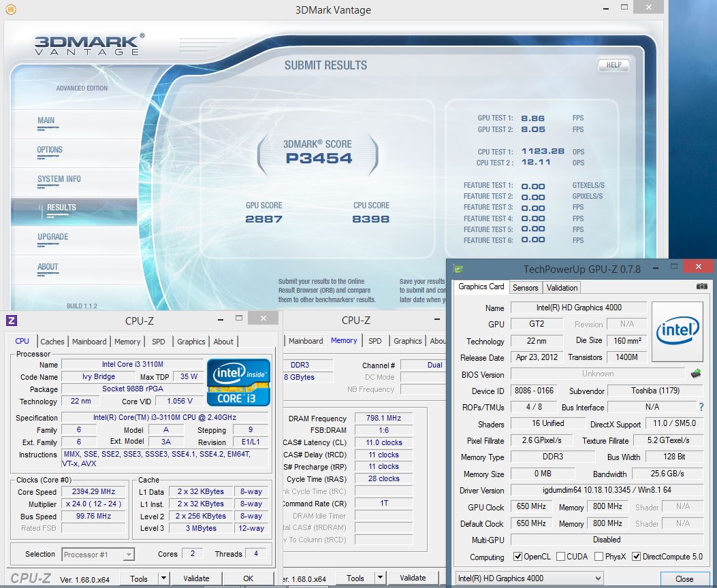Open Graphics tab in first CPU-Z window
This screenshot has width=717, height=588.
pyautogui.click(x=191, y=341)
